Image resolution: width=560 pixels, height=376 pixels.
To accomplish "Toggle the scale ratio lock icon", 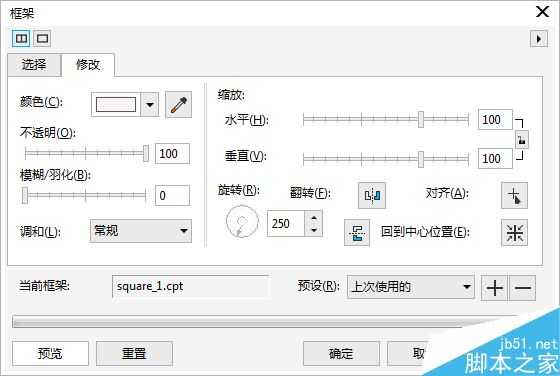I will pos(521,139).
